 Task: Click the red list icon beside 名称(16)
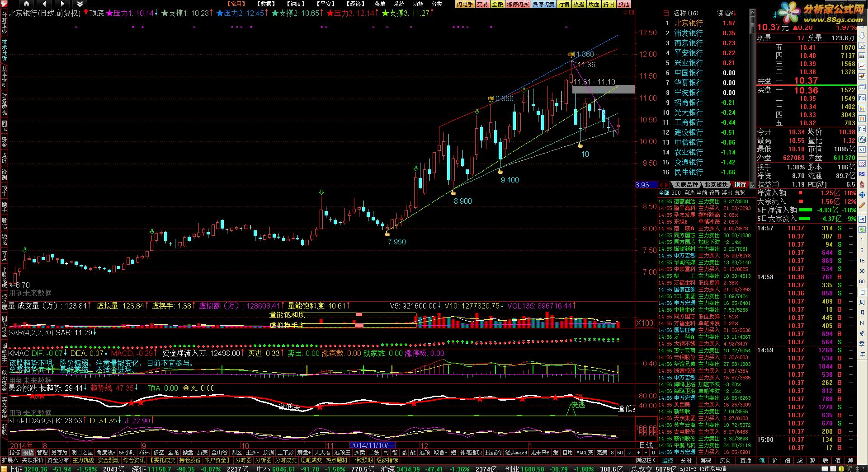point(666,13)
